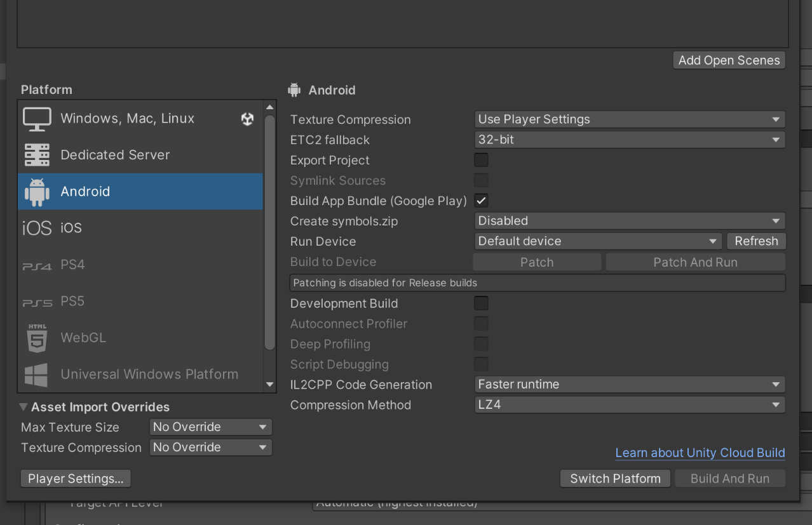This screenshot has height=525, width=812.
Task: Enable the Development Build checkbox
Action: tap(482, 303)
